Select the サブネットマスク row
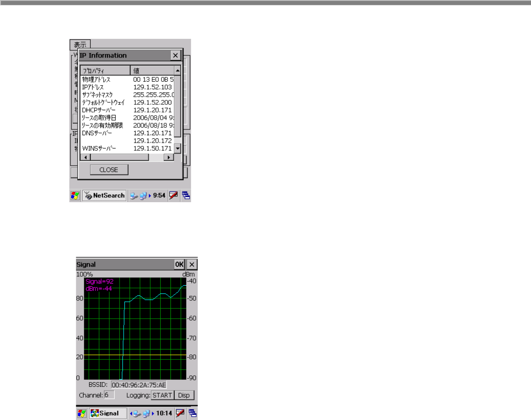This screenshot has width=531, height=420. (127, 95)
